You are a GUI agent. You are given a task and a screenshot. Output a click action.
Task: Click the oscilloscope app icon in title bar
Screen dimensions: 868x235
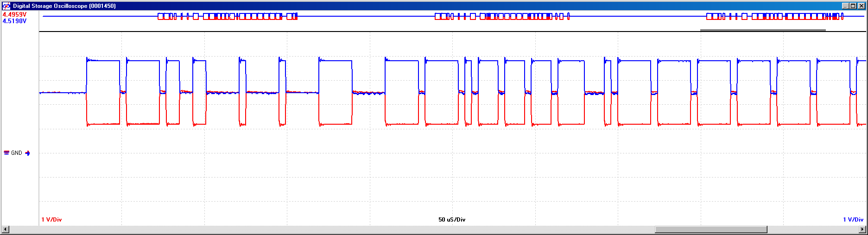click(x=6, y=6)
